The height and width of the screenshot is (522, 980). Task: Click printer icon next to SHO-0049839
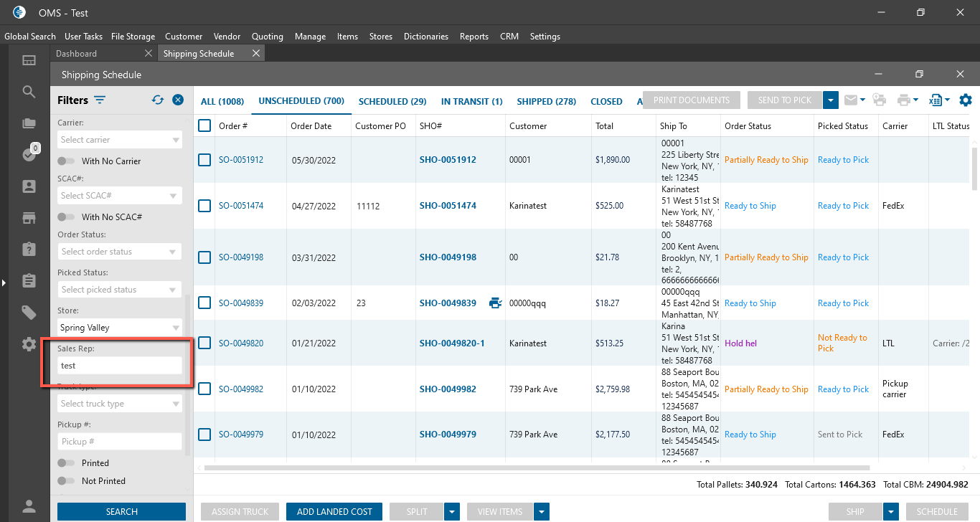495,303
